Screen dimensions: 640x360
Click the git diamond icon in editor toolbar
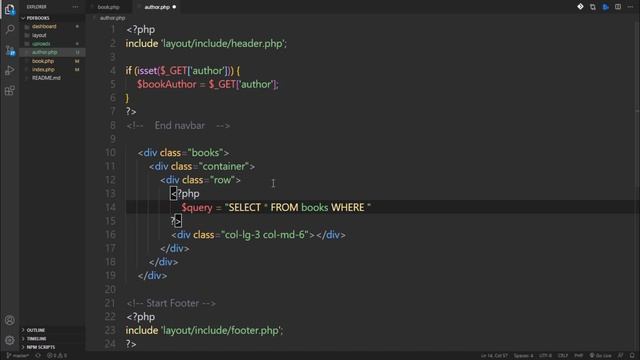tap(580, 7)
